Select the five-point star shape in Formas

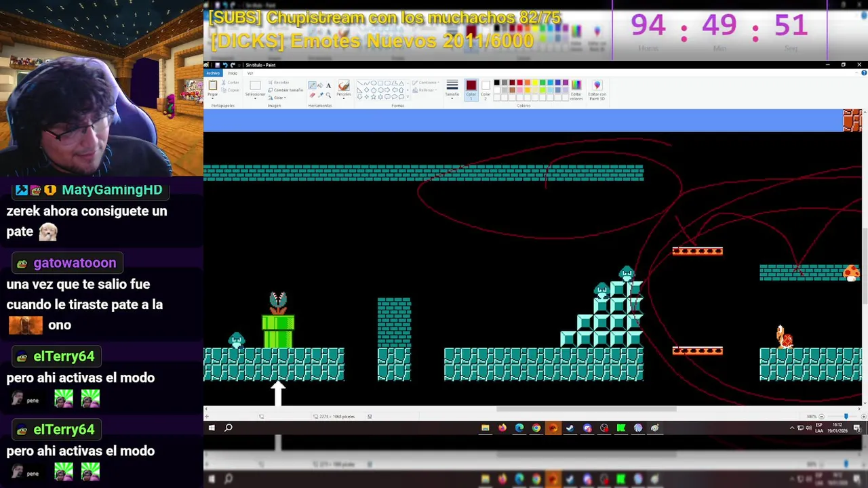coord(374,97)
